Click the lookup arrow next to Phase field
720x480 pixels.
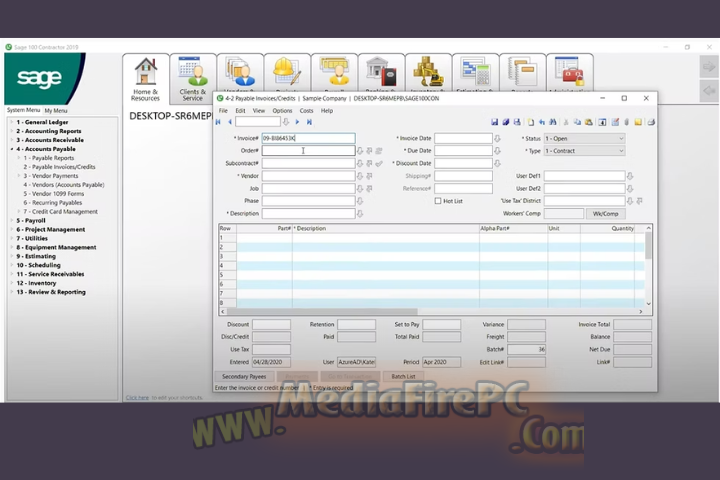(x=360, y=201)
